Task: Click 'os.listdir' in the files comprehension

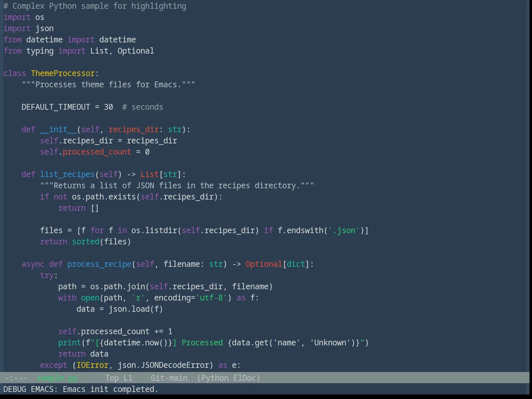Action: (154, 231)
